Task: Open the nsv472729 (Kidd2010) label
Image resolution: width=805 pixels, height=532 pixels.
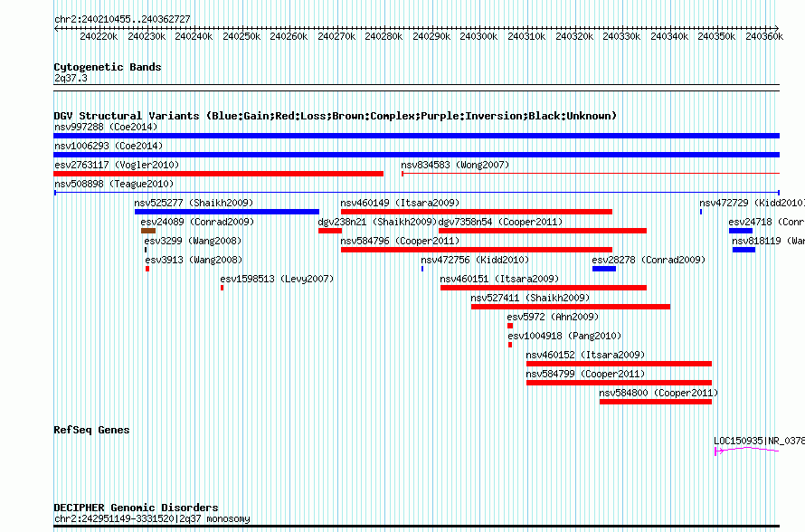Action: 753,203
